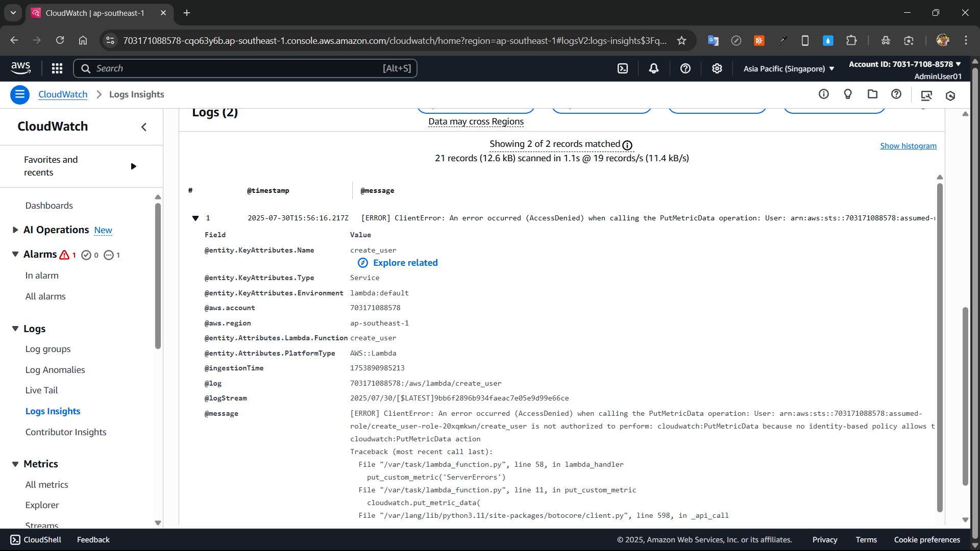The image size is (980, 551).
Task: Click the @timestamp column header
Action: (x=268, y=191)
